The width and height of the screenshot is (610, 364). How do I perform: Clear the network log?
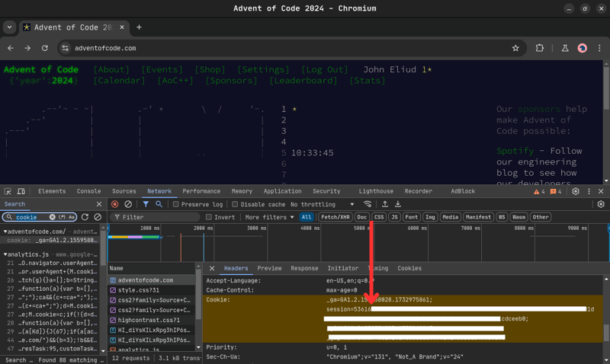[x=128, y=204]
